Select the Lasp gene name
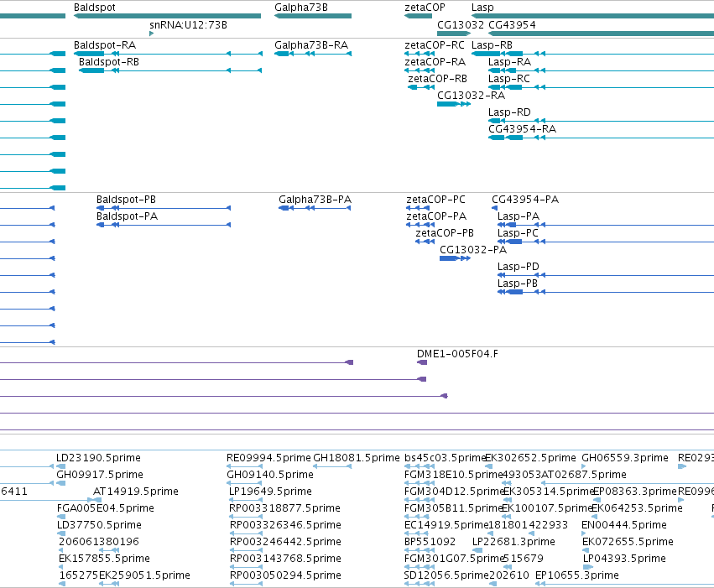Screen dimensions: 714x588 (482, 8)
